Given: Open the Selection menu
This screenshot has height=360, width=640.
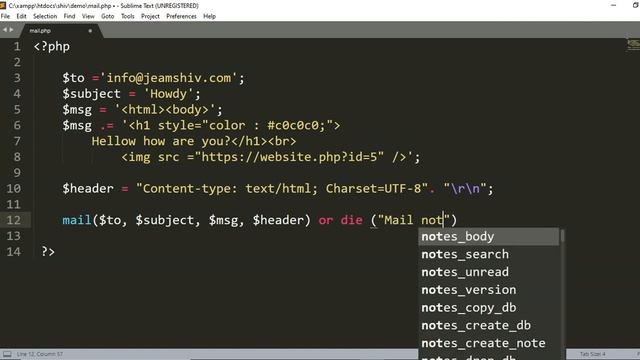Looking at the screenshot, I should pyautogui.click(x=45, y=16).
